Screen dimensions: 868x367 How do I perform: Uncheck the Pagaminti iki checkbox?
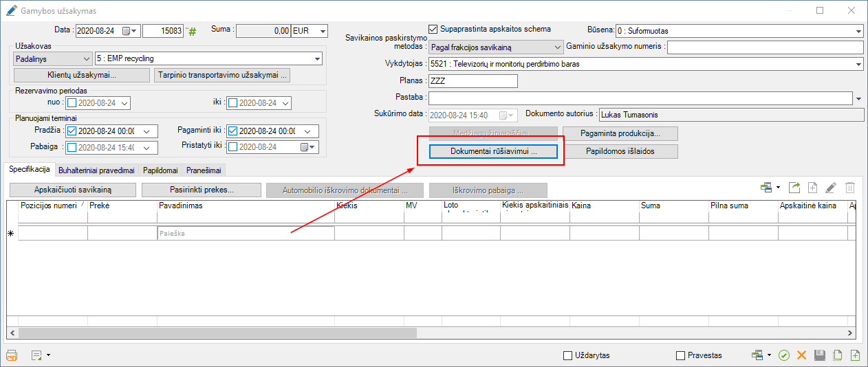(x=232, y=131)
